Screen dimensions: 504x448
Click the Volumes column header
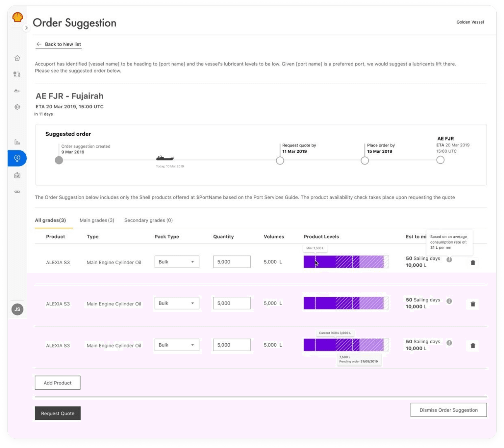pos(274,237)
